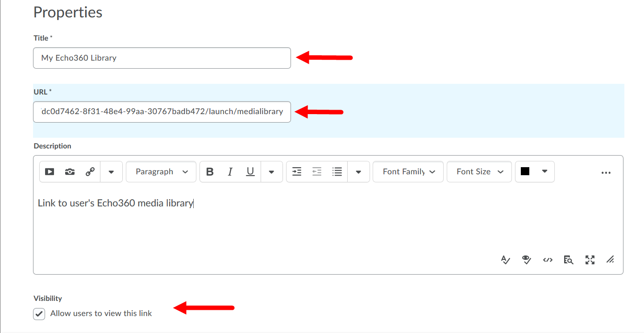Open the insert options dropdown arrow
The image size is (644, 333).
tap(112, 172)
